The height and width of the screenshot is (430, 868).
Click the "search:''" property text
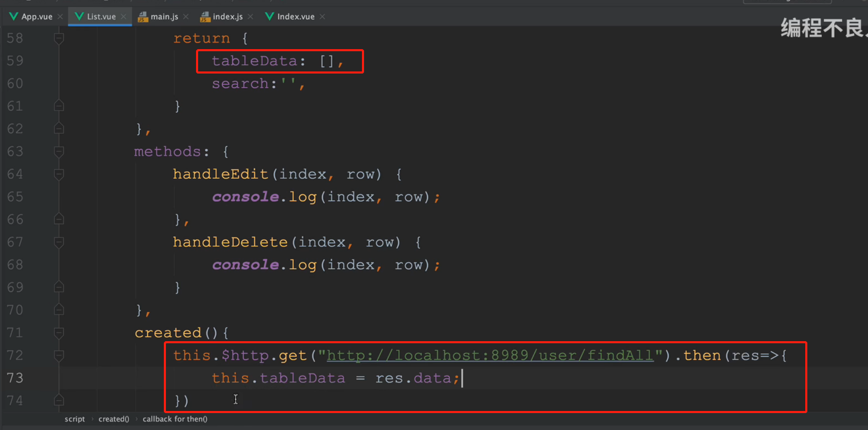click(x=258, y=84)
